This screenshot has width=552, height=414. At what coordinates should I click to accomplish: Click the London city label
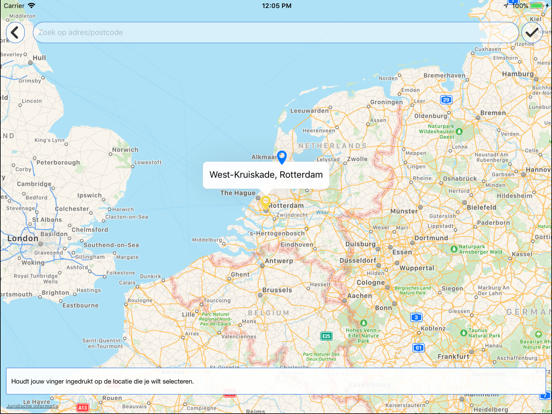23,238
